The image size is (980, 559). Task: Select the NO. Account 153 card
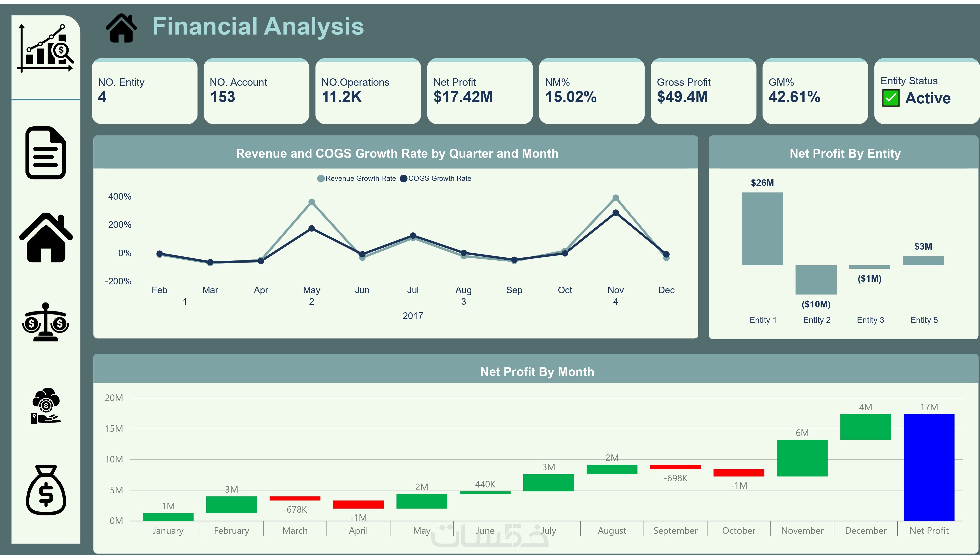[256, 91]
